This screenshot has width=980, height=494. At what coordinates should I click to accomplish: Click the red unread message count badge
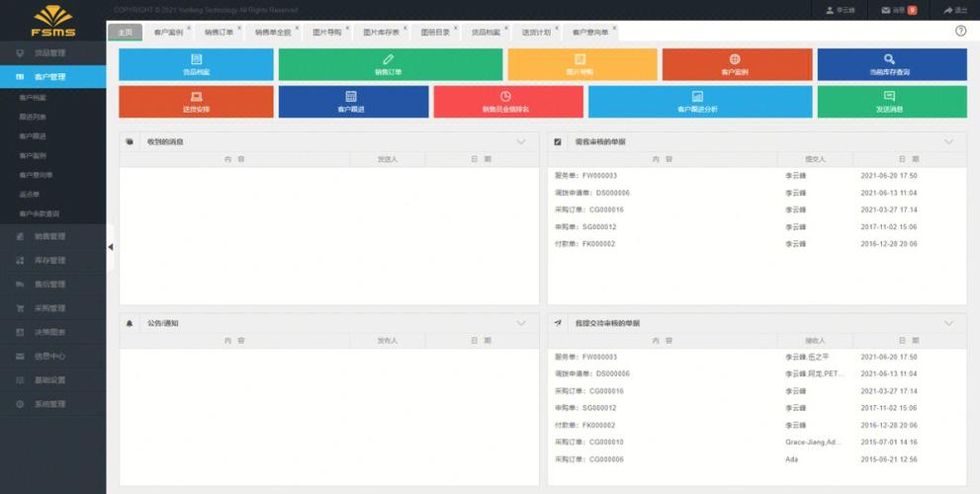coord(913,10)
